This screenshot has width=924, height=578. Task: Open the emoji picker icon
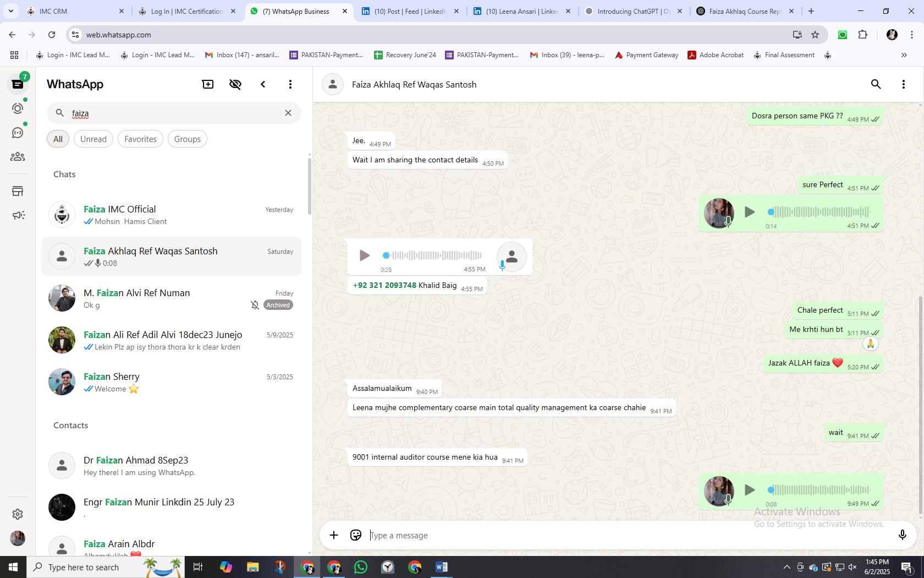click(x=356, y=535)
